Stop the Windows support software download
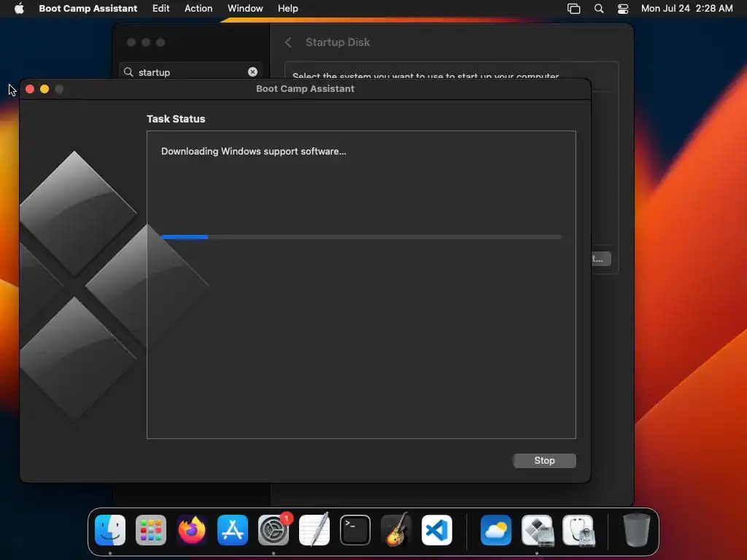 click(x=544, y=461)
